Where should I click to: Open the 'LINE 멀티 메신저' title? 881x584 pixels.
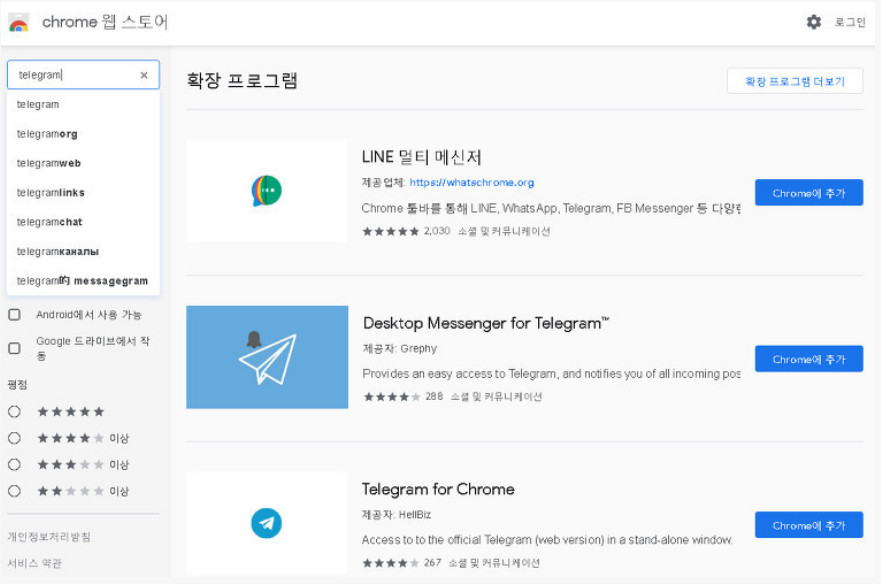point(421,157)
